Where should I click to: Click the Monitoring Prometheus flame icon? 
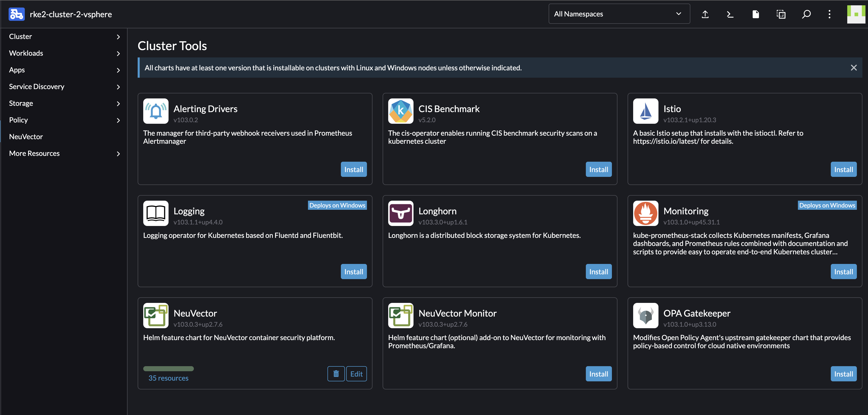point(646,213)
